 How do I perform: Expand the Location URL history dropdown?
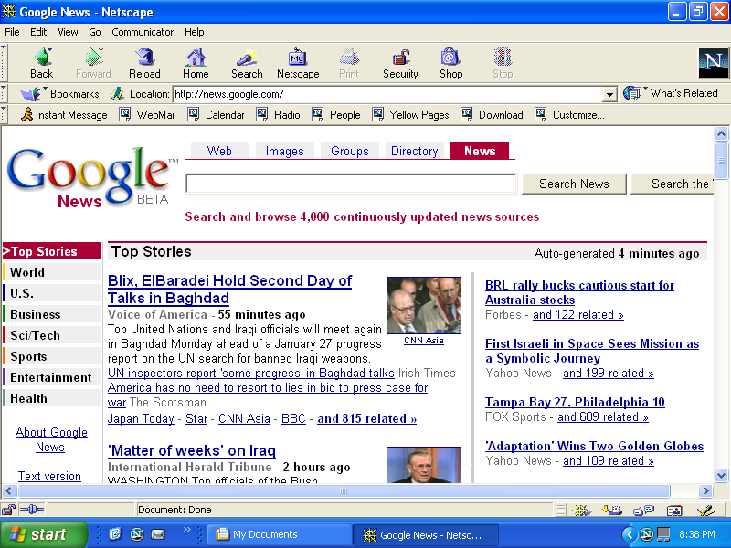[610, 94]
